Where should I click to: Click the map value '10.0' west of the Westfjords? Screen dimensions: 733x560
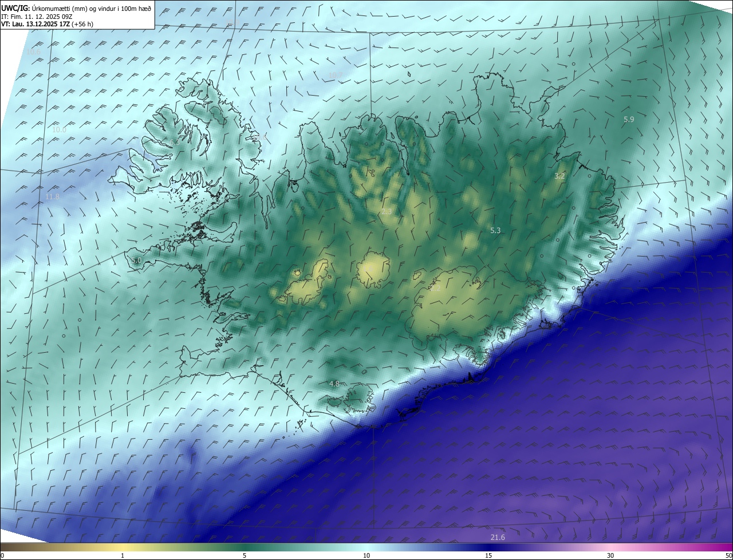pos(59,129)
